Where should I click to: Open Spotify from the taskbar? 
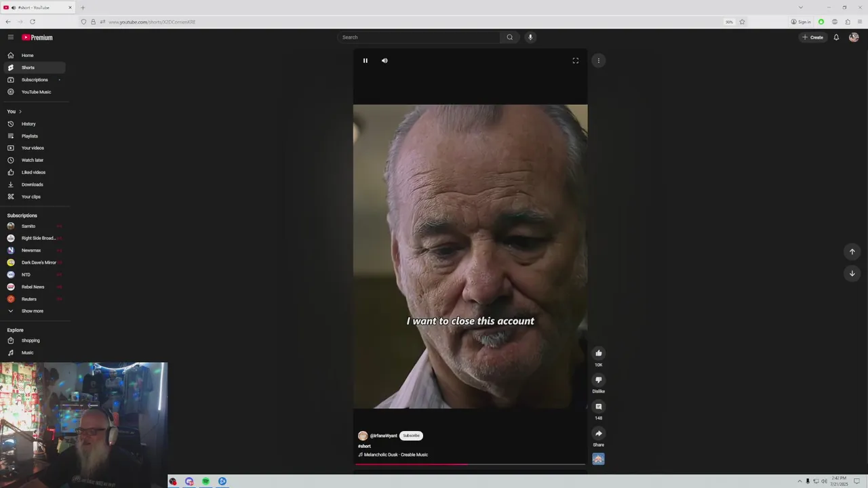(x=205, y=481)
